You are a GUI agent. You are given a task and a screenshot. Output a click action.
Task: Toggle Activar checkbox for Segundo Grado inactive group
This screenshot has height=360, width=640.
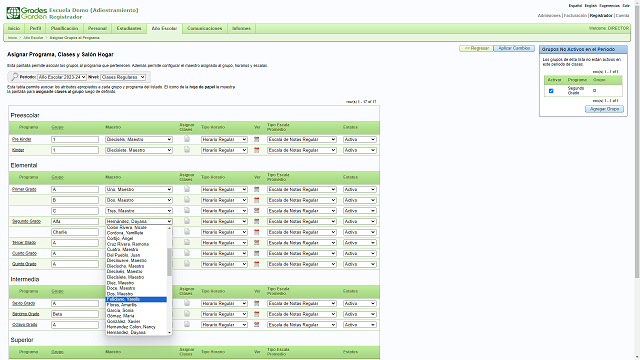(x=551, y=91)
